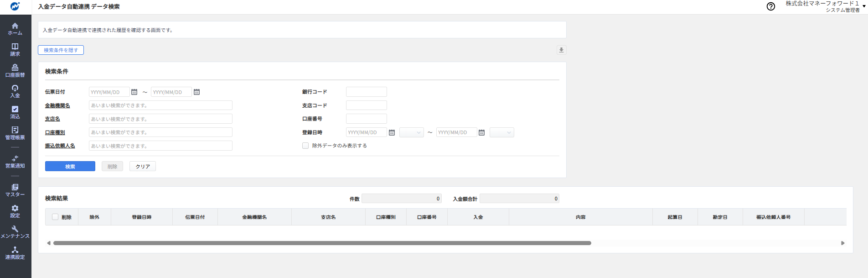The image size is (868, 278).
Task: Click the blue 検索 search button
Action: pos(70,167)
